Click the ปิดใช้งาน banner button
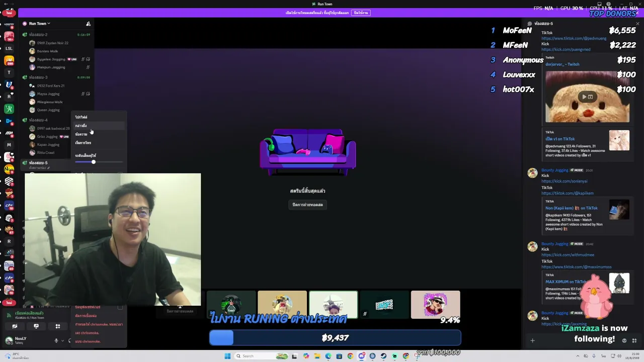Screen dimensions: 644x362 pos(361,13)
